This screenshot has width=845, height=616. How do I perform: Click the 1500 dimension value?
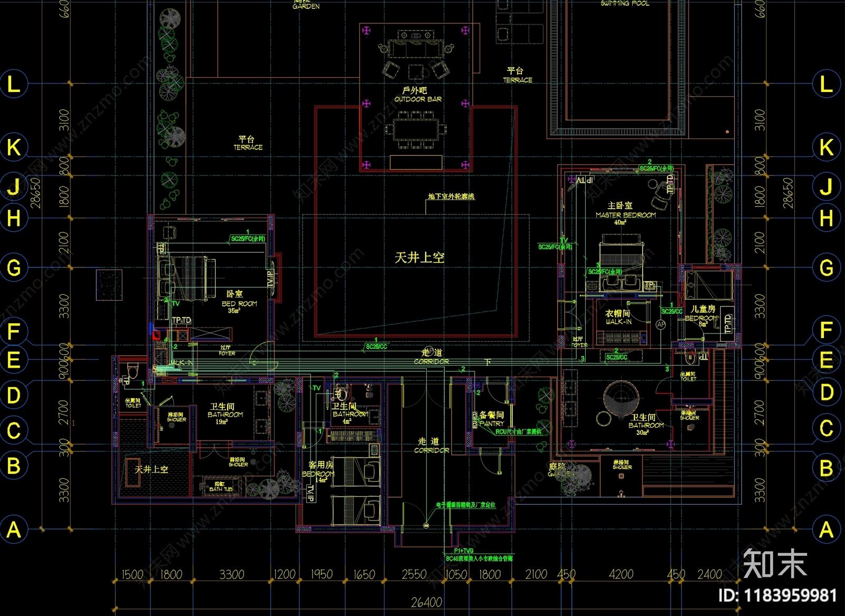(133, 574)
